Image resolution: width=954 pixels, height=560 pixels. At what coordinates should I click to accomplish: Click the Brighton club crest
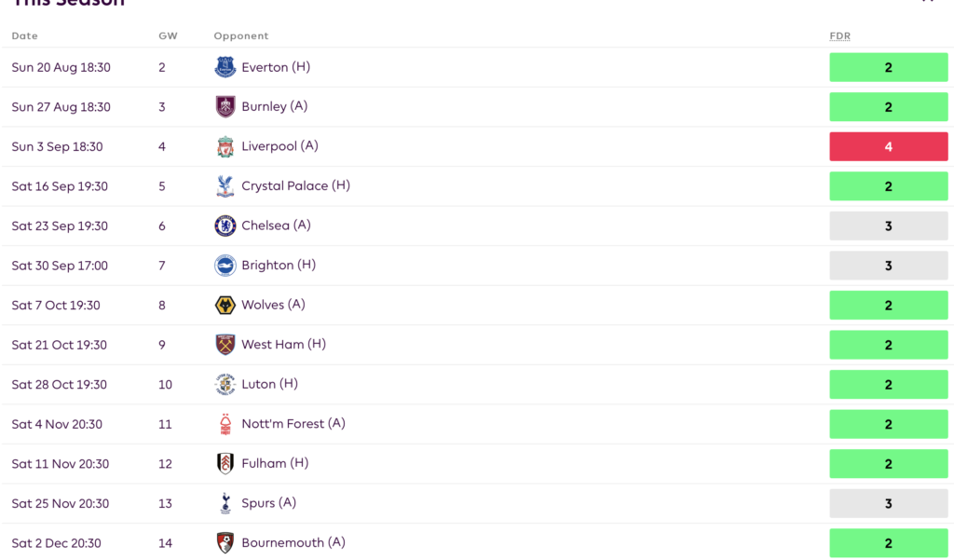click(x=225, y=265)
